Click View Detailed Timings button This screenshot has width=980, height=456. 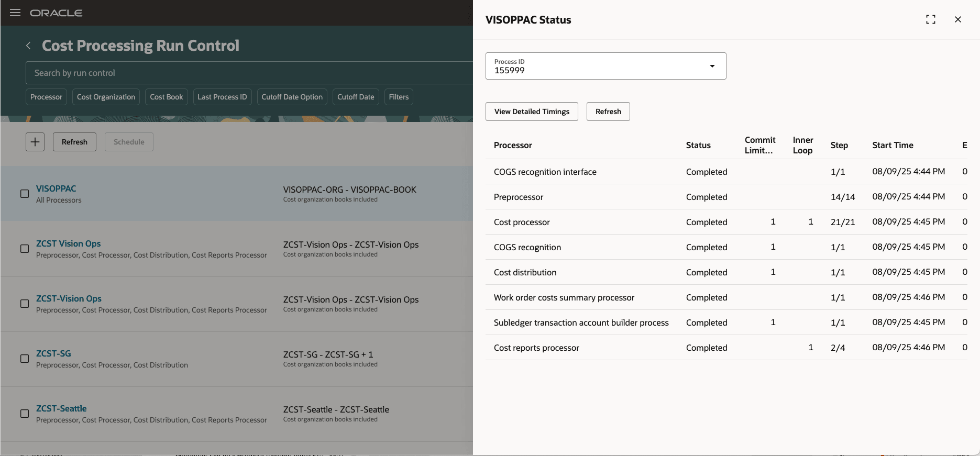(x=532, y=112)
